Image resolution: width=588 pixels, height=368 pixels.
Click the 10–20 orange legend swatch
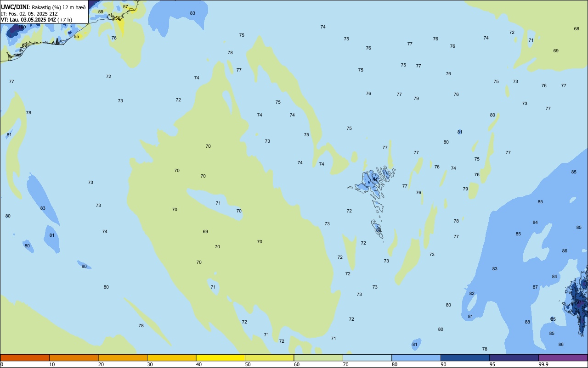(73, 357)
